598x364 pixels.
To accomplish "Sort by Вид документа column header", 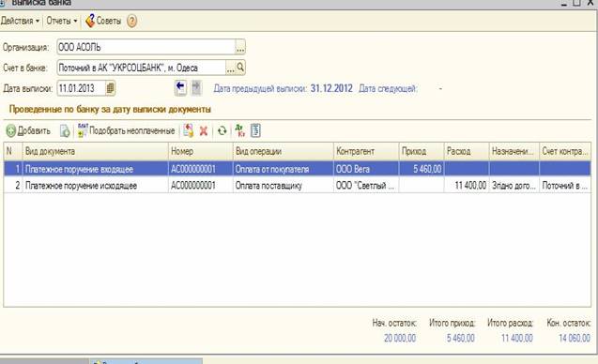I will pos(96,151).
